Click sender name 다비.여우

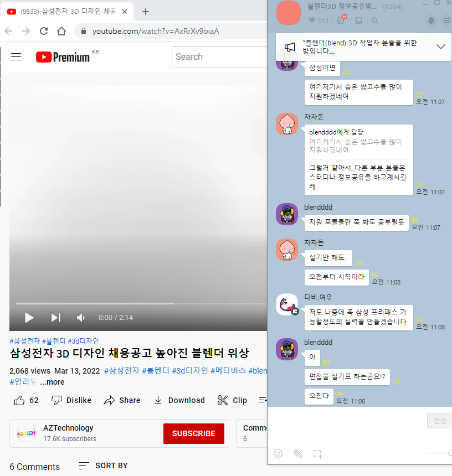point(318,297)
